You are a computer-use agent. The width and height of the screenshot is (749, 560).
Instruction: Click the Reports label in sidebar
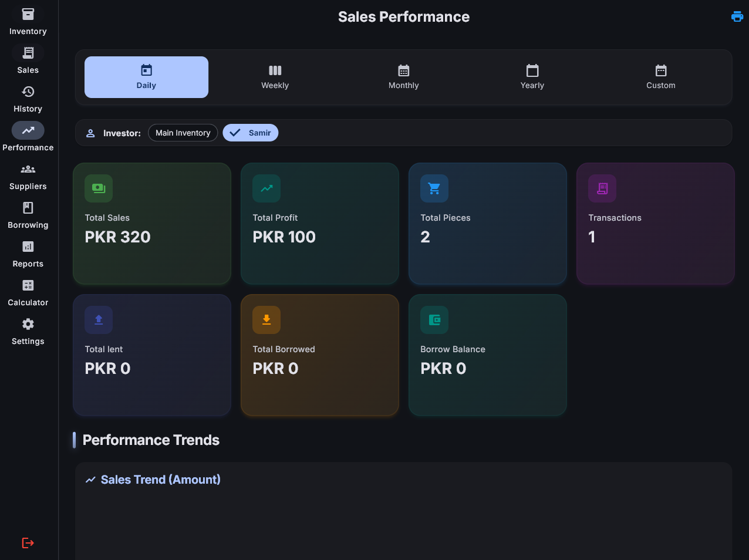(x=28, y=264)
